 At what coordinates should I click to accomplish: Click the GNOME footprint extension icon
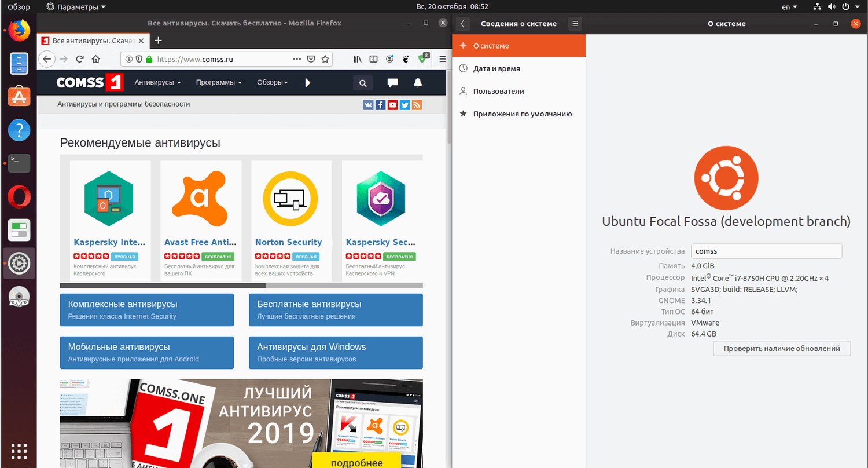[x=406, y=58]
